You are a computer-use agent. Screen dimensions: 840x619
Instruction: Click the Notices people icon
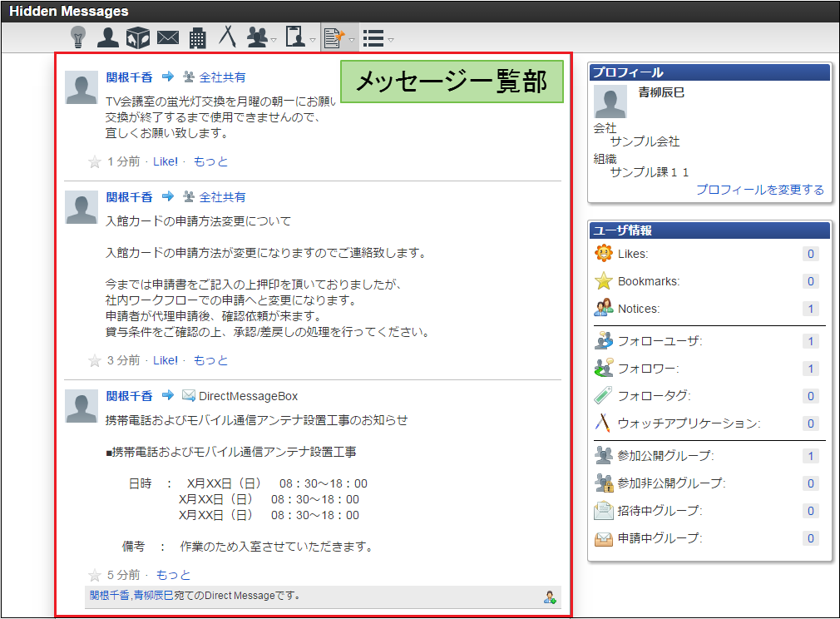click(604, 308)
